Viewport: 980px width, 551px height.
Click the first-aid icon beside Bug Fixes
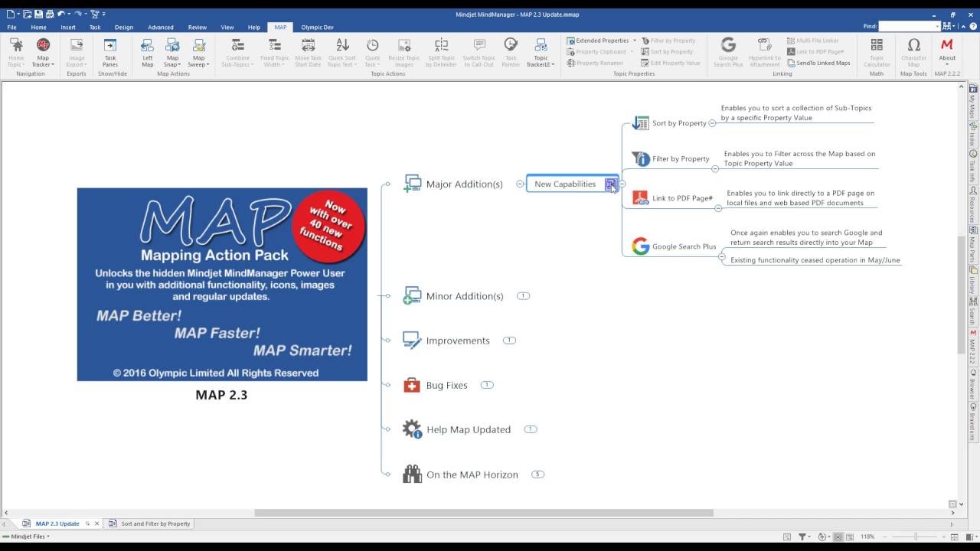point(412,385)
